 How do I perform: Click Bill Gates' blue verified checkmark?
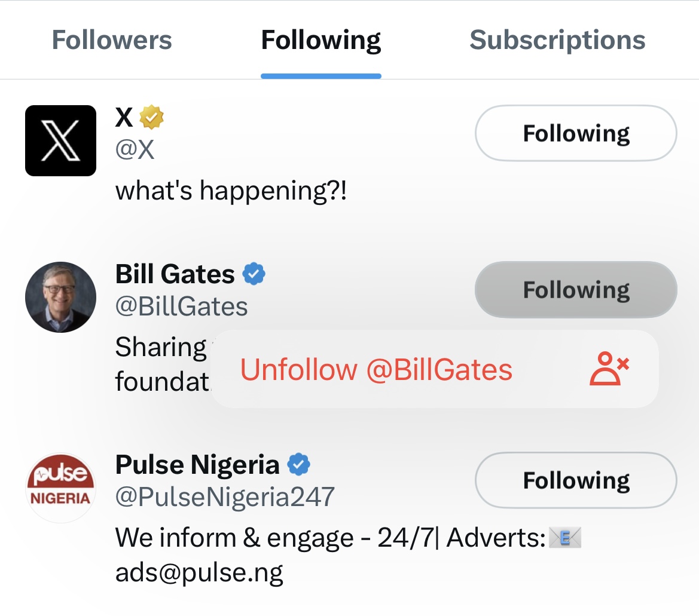tap(254, 274)
